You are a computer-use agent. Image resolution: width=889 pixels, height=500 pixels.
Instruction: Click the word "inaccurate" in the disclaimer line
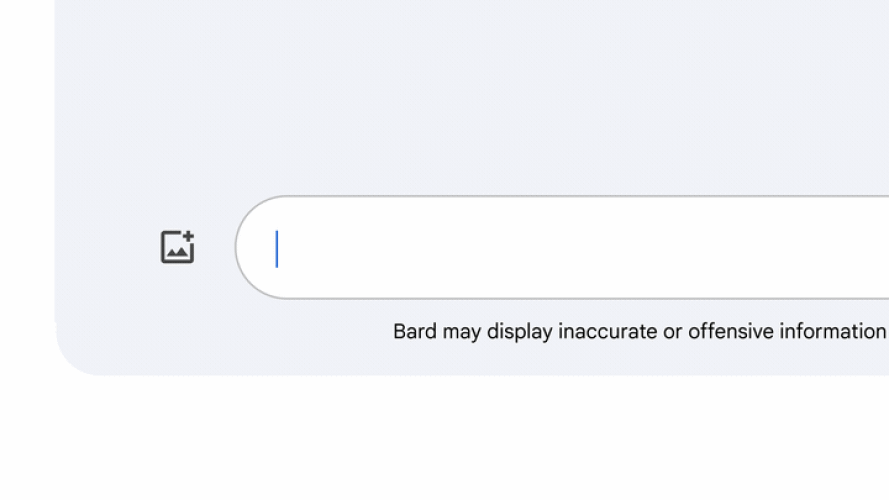point(607,332)
